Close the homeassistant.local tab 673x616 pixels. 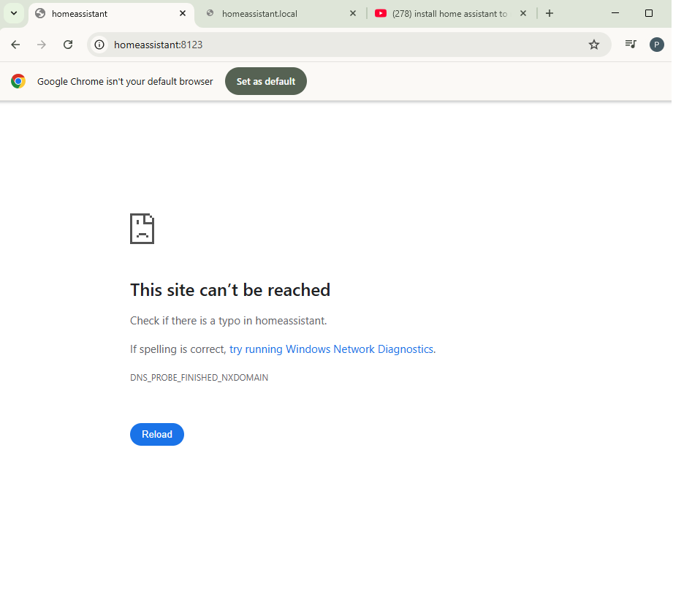pos(353,13)
